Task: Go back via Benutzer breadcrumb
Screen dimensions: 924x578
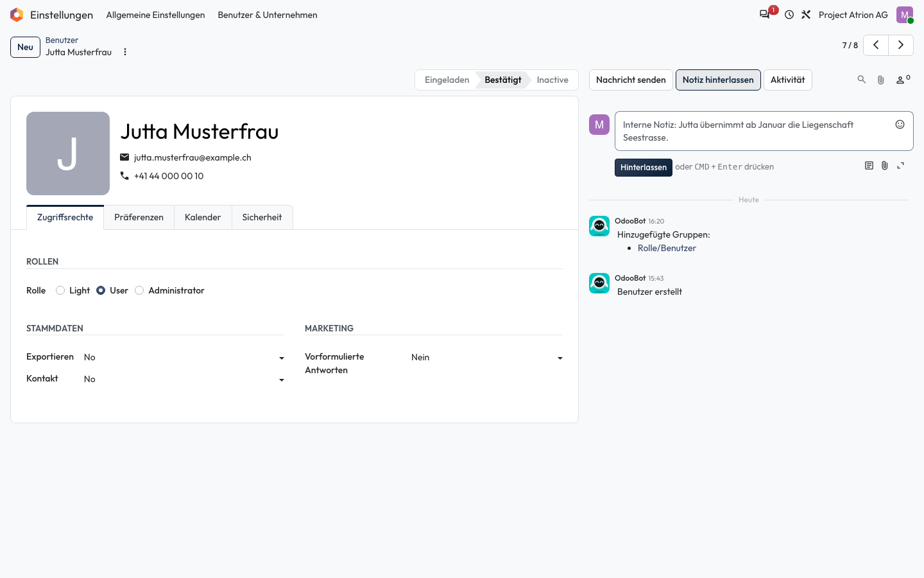Action: pyautogui.click(x=62, y=40)
